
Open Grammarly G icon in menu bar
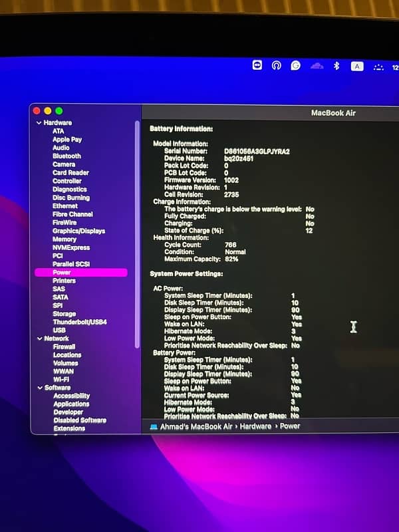tap(295, 65)
